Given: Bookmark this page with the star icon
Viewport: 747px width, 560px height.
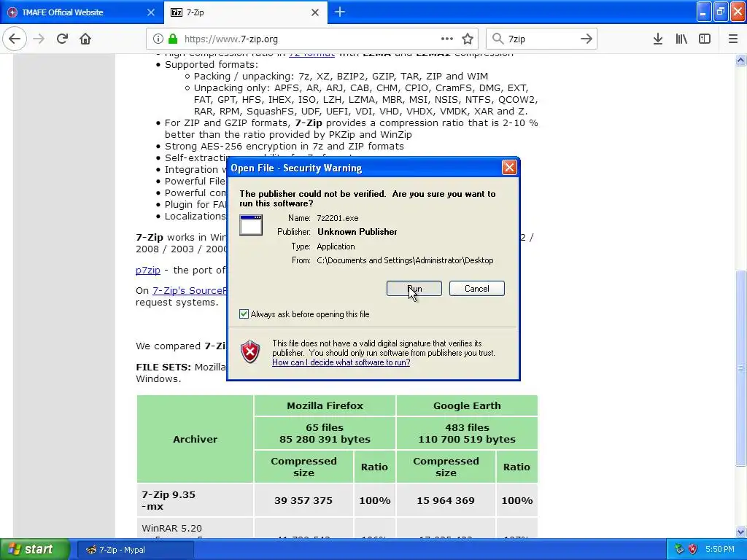Looking at the screenshot, I should point(468,39).
